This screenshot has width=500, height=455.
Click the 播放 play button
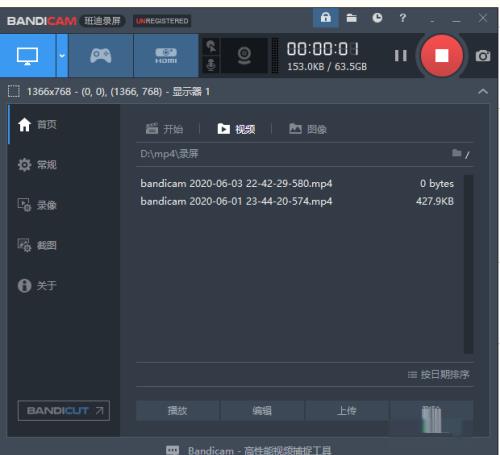click(177, 411)
